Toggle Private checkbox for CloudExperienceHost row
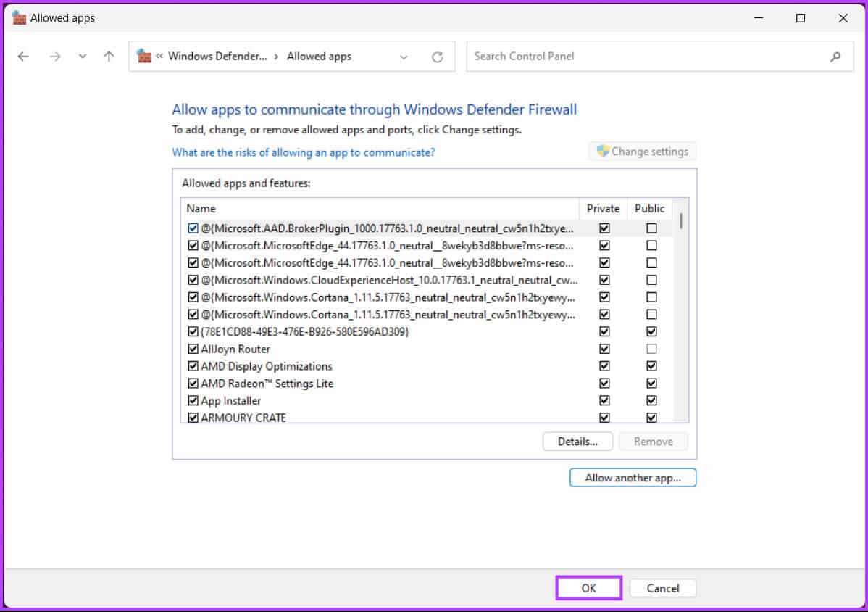This screenshot has height=612, width=868. tap(604, 280)
